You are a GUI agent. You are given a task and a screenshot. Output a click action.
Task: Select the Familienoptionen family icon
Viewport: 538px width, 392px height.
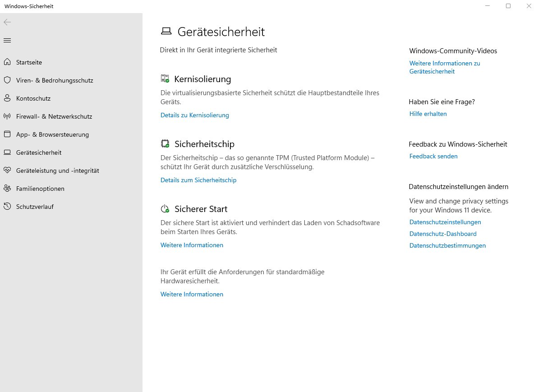tap(7, 188)
